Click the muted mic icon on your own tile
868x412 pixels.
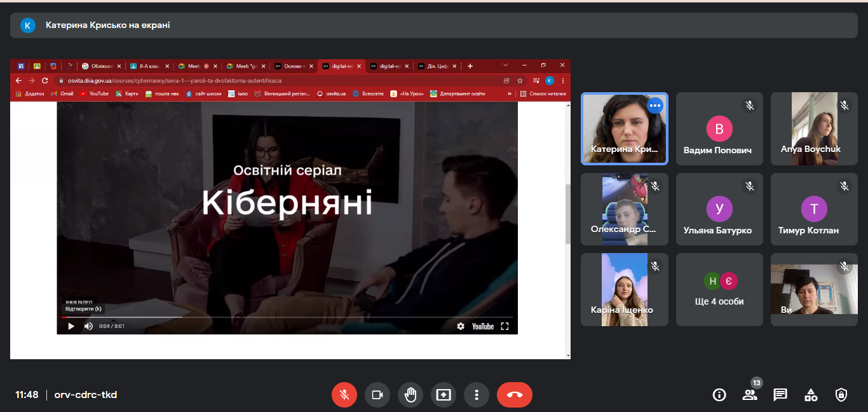pyautogui.click(x=844, y=266)
